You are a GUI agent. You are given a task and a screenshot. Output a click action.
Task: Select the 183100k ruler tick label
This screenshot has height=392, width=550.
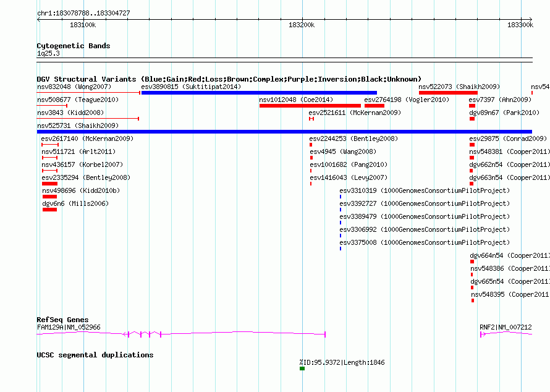[x=83, y=25]
